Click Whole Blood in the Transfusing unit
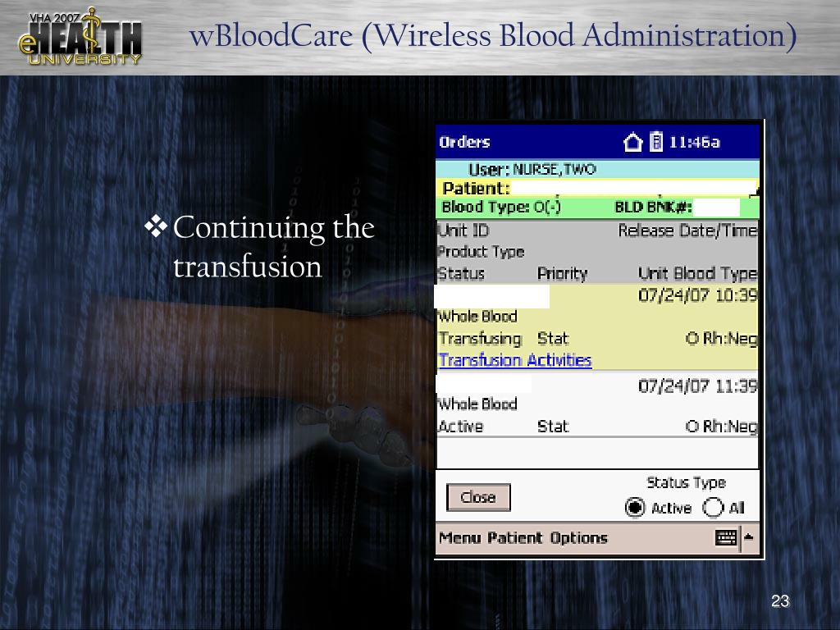The image size is (840, 630). click(477, 317)
